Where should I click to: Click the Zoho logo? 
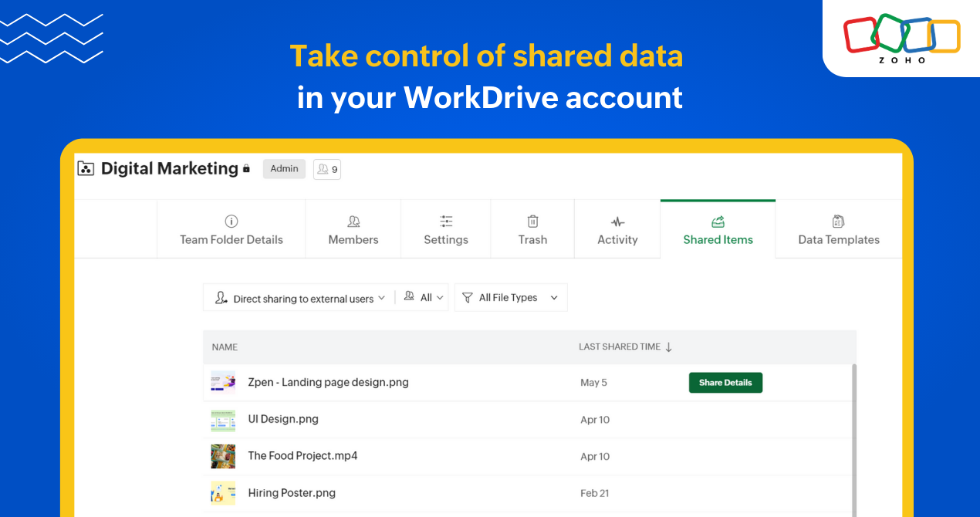pos(901,39)
